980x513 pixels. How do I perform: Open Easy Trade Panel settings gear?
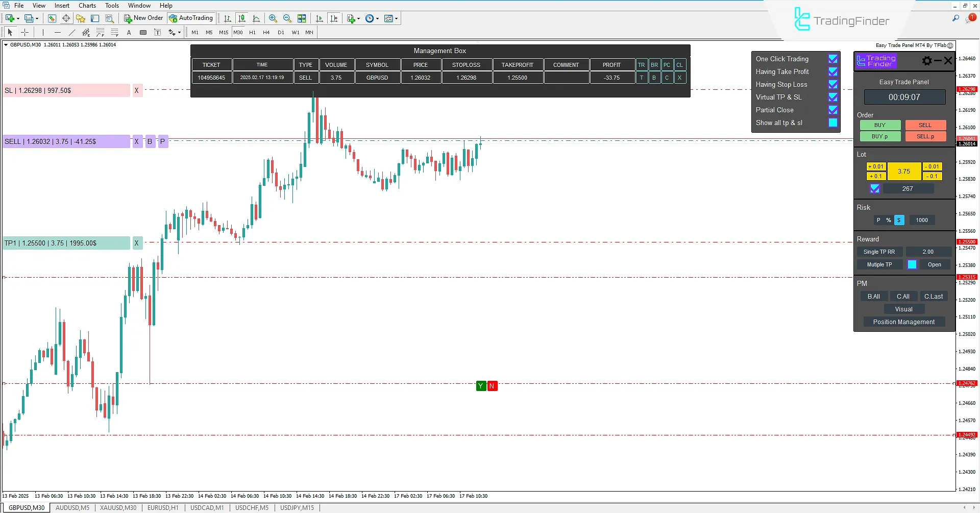(926, 61)
